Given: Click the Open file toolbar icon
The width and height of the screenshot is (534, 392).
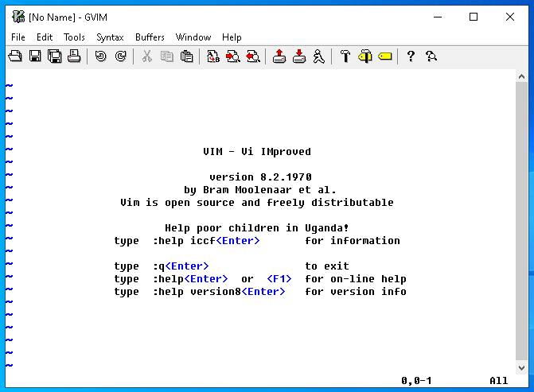Looking at the screenshot, I should tap(15, 56).
